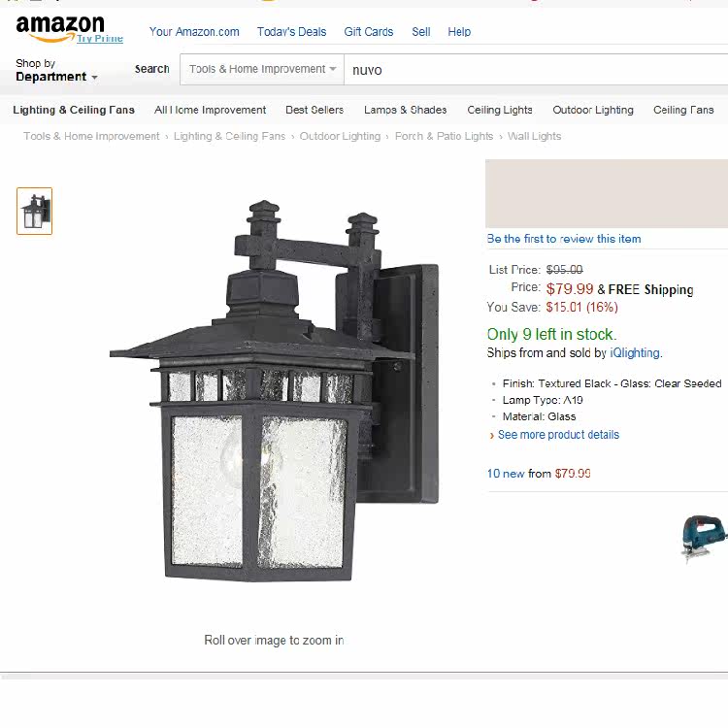Click the Amazon logo
This screenshot has height=728, width=728.
[60, 27]
